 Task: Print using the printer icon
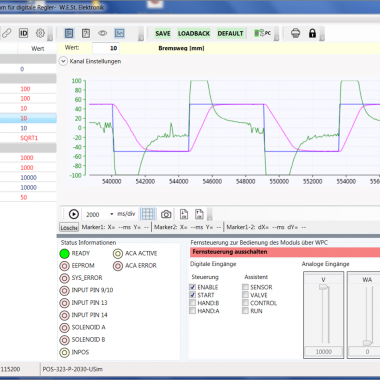click(295, 33)
